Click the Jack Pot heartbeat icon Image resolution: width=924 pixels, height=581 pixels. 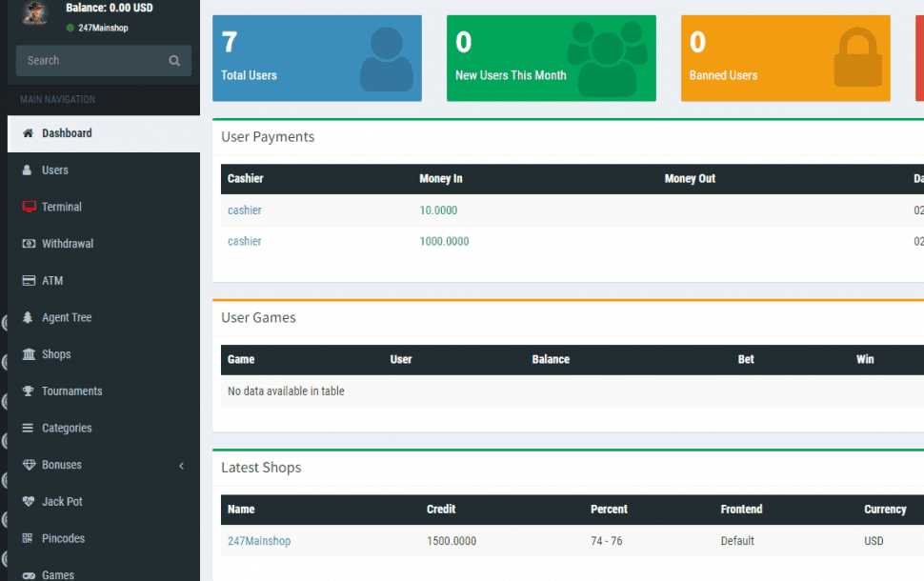click(x=28, y=502)
